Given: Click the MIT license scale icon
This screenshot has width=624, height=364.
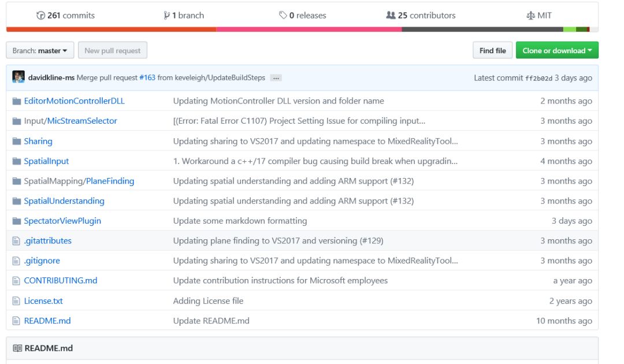Looking at the screenshot, I should pos(530,16).
